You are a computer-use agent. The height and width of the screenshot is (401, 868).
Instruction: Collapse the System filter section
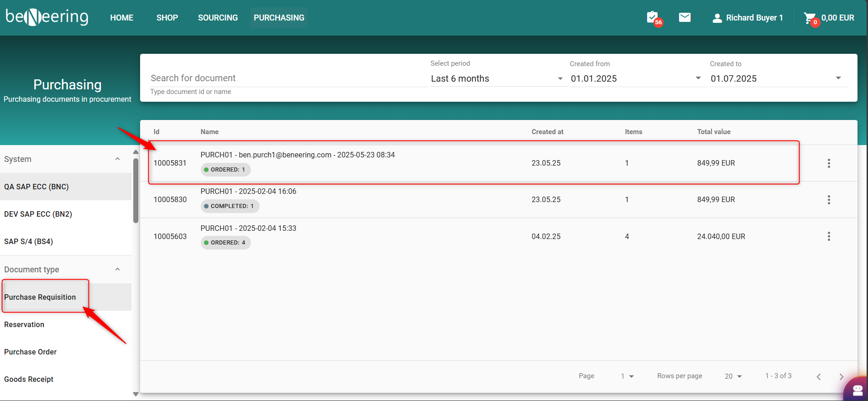(117, 159)
